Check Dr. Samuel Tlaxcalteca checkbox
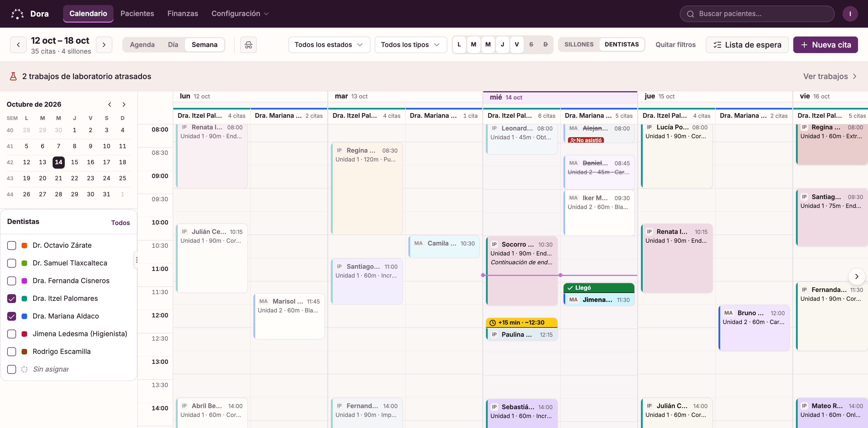Image resolution: width=868 pixels, height=428 pixels. tap(11, 263)
